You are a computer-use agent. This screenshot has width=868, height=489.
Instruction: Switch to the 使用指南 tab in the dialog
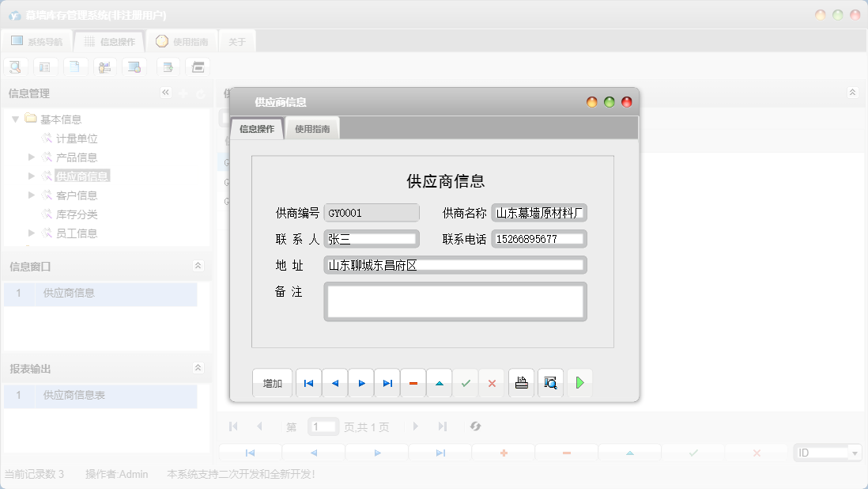[x=312, y=127]
